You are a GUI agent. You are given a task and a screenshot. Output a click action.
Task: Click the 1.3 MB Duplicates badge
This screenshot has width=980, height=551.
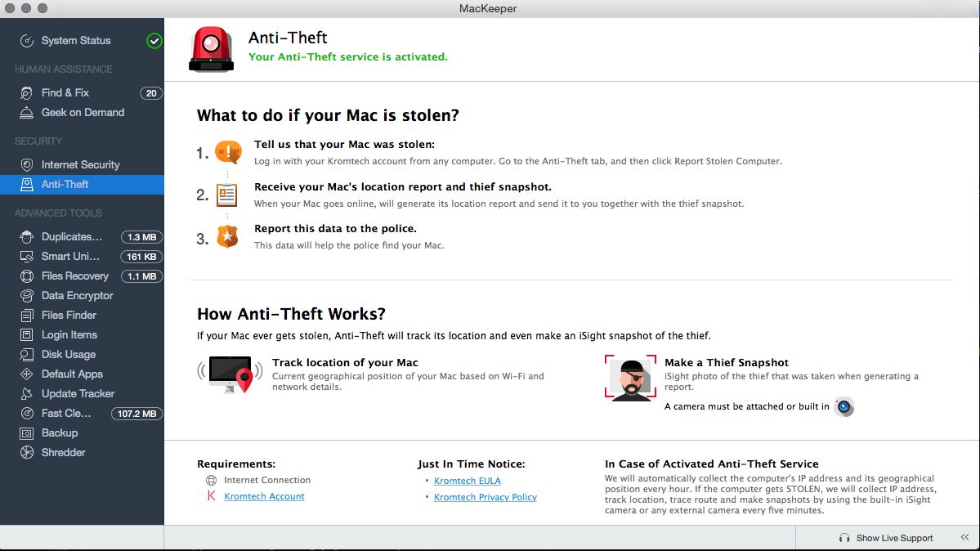tap(142, 237)
